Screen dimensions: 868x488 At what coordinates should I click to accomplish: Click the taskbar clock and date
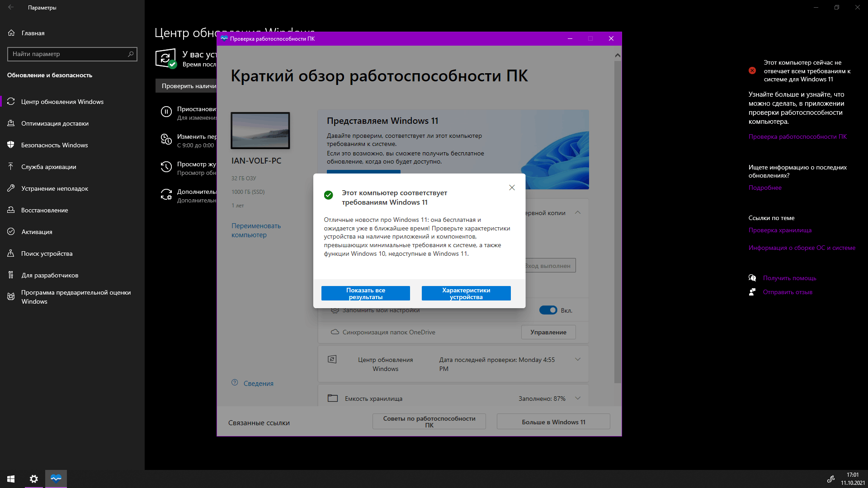[853, 479]
